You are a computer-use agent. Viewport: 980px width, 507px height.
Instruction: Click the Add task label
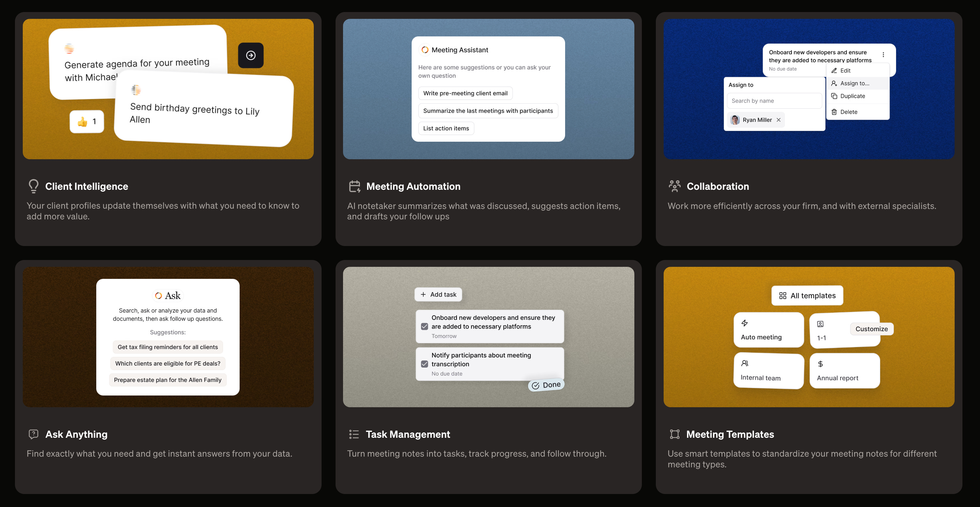point(443,294)
